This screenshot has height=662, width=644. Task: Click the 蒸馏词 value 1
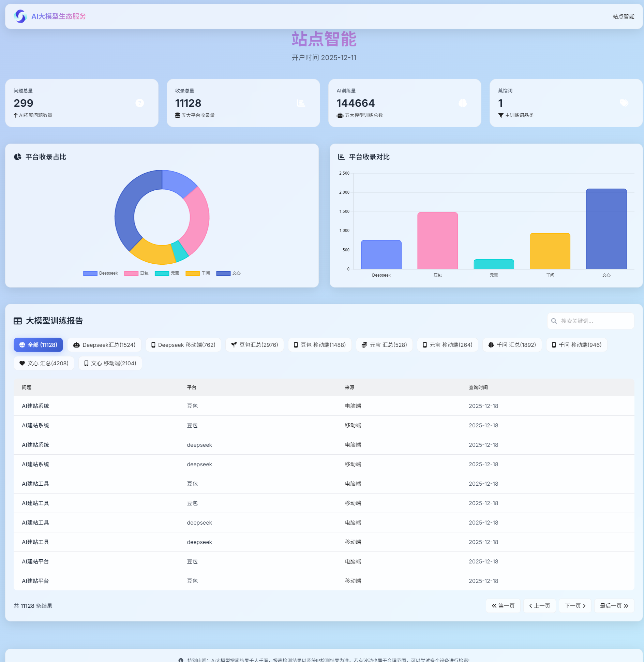point(500,103)
